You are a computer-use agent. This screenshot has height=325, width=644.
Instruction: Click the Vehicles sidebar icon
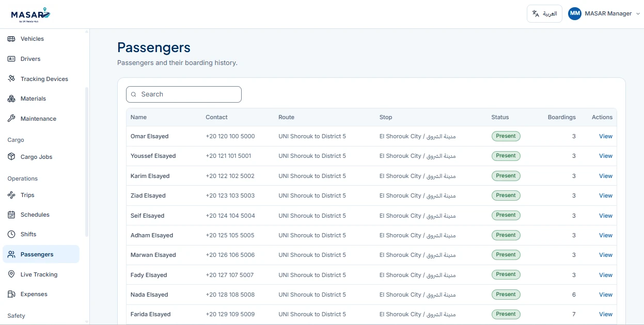[x=11, y=39]
